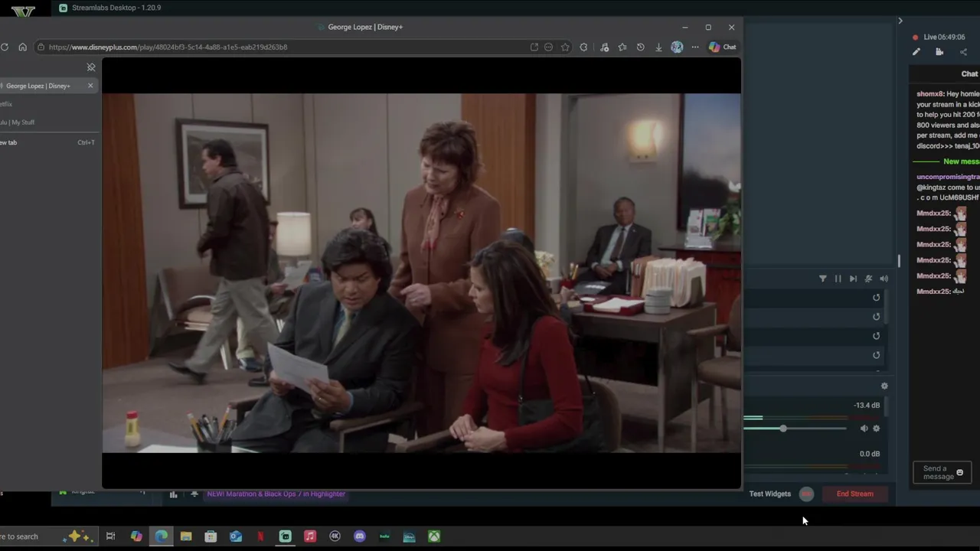Close the George Lopez | Disney+ tab
The width and height of the screenshot is (980, 551).
coord(90,86)
